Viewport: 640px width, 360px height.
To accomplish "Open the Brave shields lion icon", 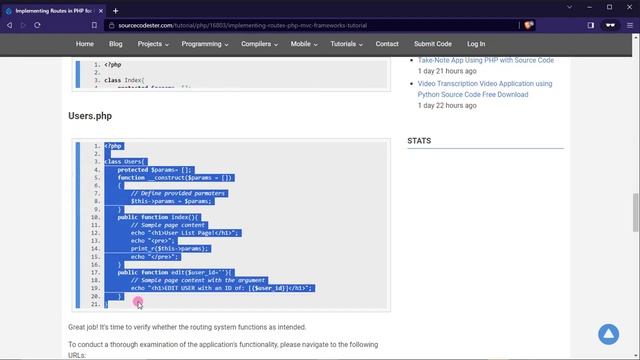I will click(x=529, y=25).
